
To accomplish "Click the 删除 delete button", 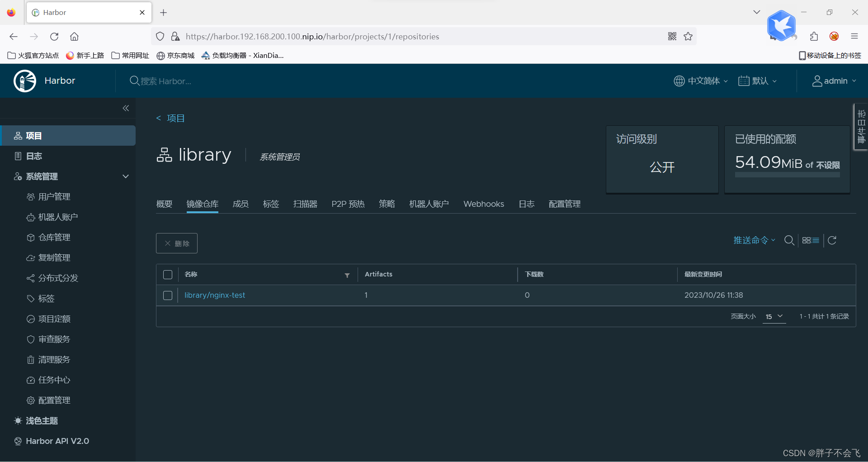I will coord(177,243).
